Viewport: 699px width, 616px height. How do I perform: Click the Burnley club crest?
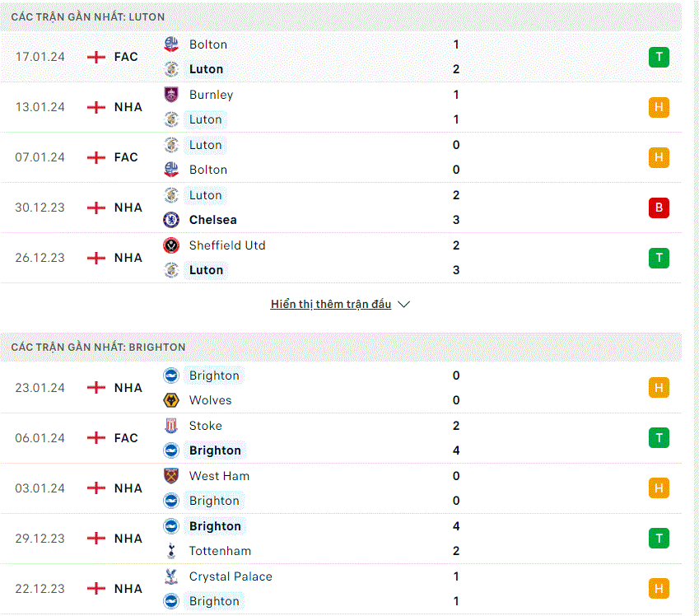[x=171, y=95]
